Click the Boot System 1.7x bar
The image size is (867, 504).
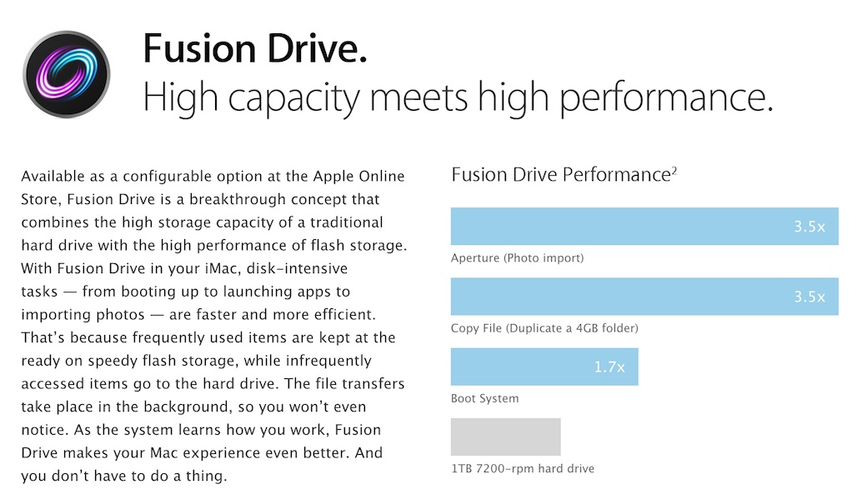[544, 367]
